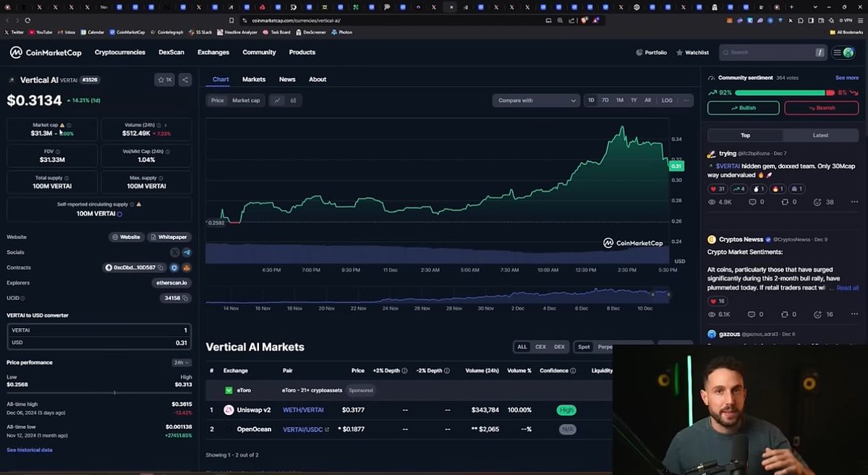Viewport: 868px width, 475px height.
Task: Click the Volume (24h) info icon
Action: tap(159, 125)
